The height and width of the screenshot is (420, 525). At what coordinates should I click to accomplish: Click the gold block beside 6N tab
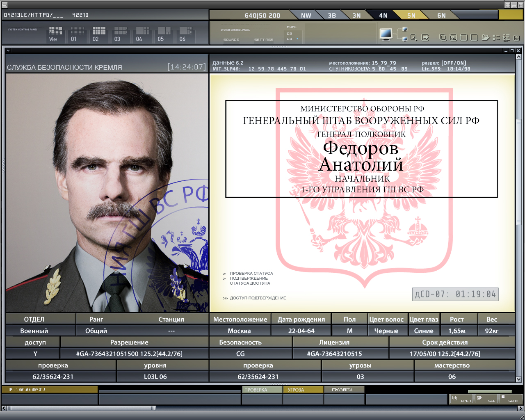(x=510, y=14)
